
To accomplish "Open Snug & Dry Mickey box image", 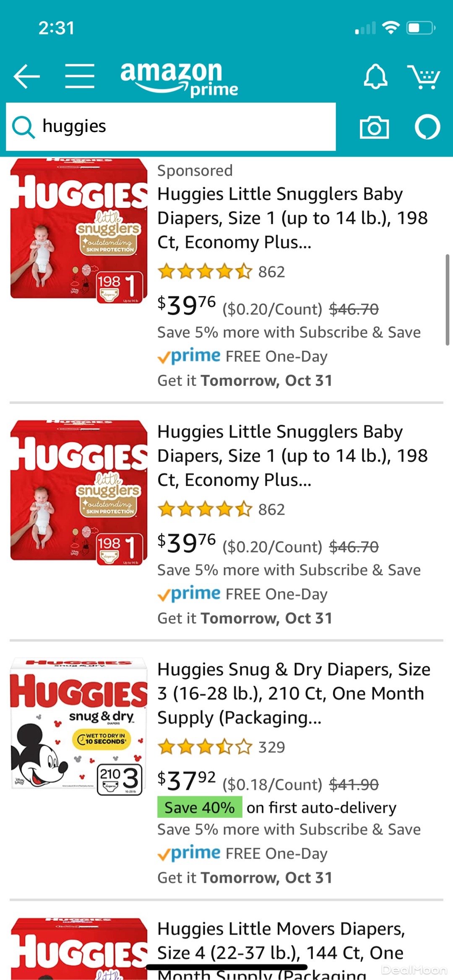I will pos(79,727).
